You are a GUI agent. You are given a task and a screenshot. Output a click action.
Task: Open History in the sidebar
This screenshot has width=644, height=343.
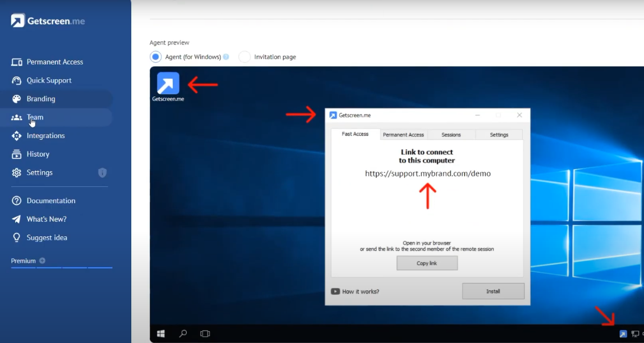click(38, 154)
